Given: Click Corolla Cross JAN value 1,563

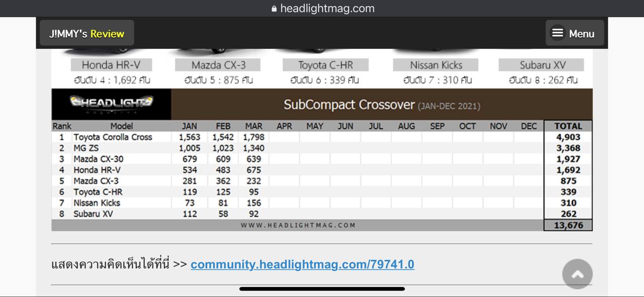Looking at the screenshot, I should pos(190,137).
